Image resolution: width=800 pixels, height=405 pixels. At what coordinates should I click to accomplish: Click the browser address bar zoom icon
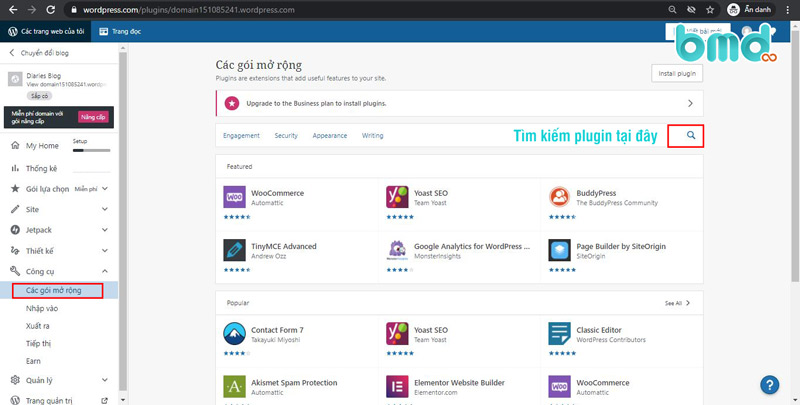pos(672,10)
